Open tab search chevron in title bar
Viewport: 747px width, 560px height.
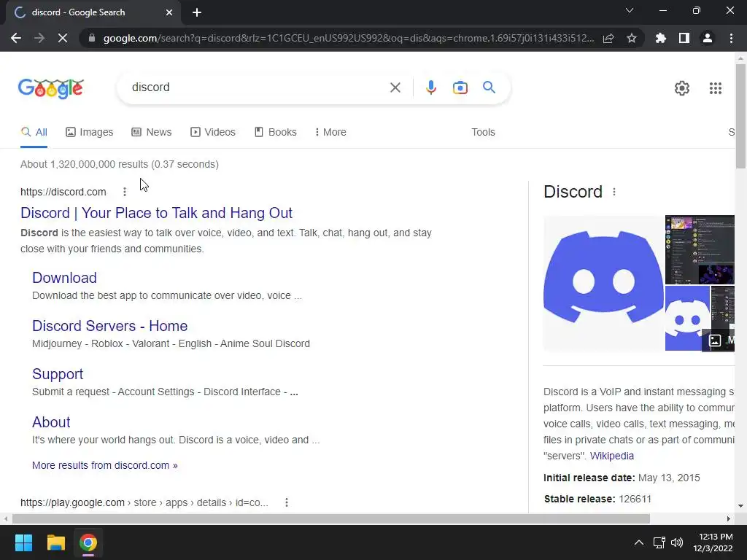pos(630,10)
